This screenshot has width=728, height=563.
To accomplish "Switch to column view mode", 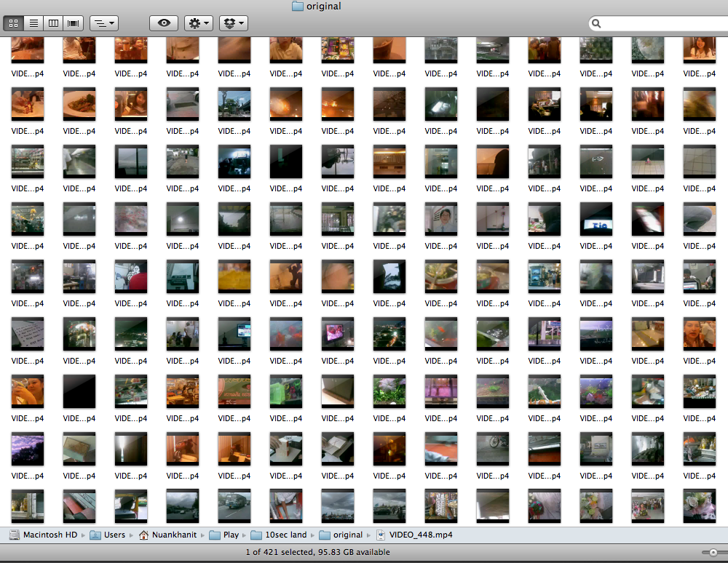I will pos(53,23).
